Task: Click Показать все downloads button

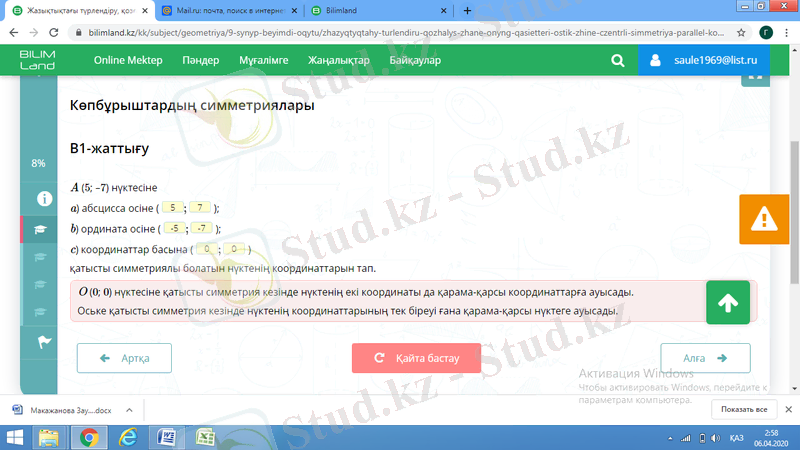Action: point(744,409)
